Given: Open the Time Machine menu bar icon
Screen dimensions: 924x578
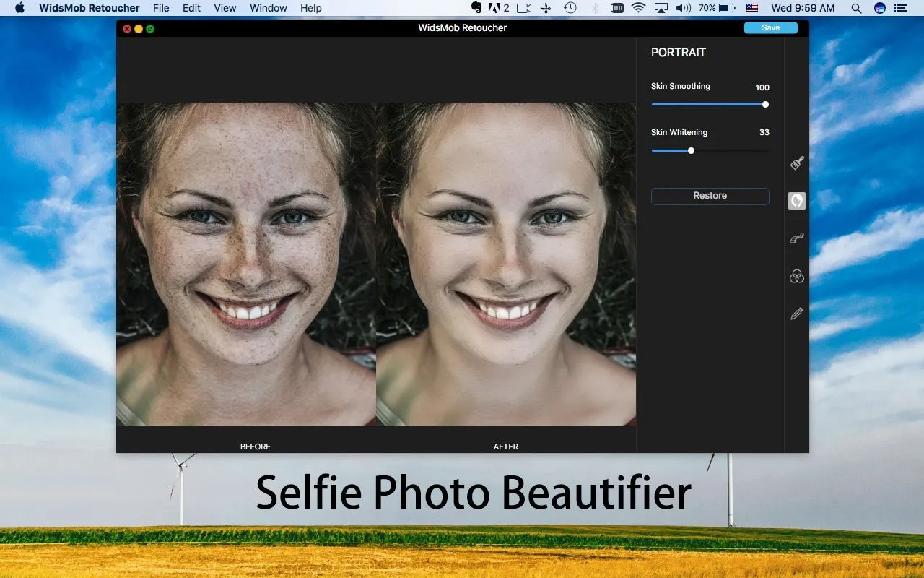Looking at the screenshot, I should pyautogui.click(x=570, y=8).
